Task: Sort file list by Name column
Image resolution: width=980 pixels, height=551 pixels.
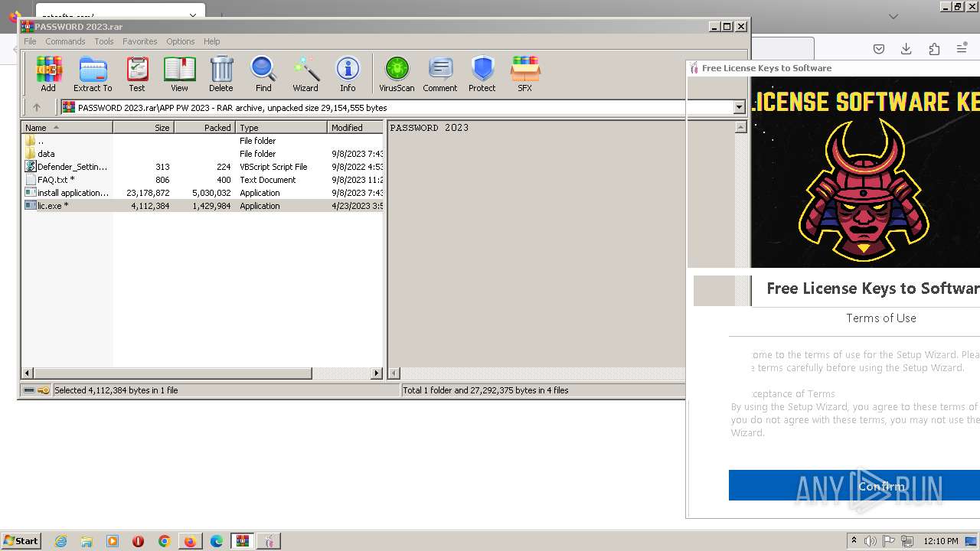Action: point(67,128)
